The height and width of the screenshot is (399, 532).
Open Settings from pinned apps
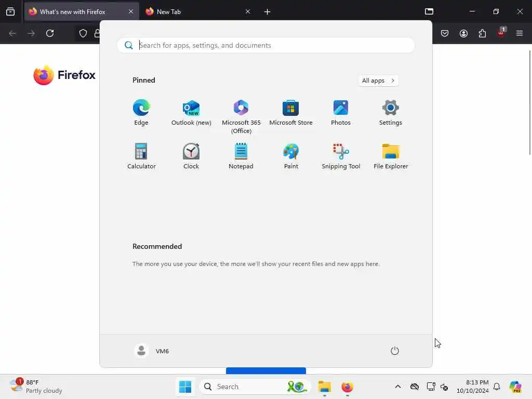pos(391,113)
